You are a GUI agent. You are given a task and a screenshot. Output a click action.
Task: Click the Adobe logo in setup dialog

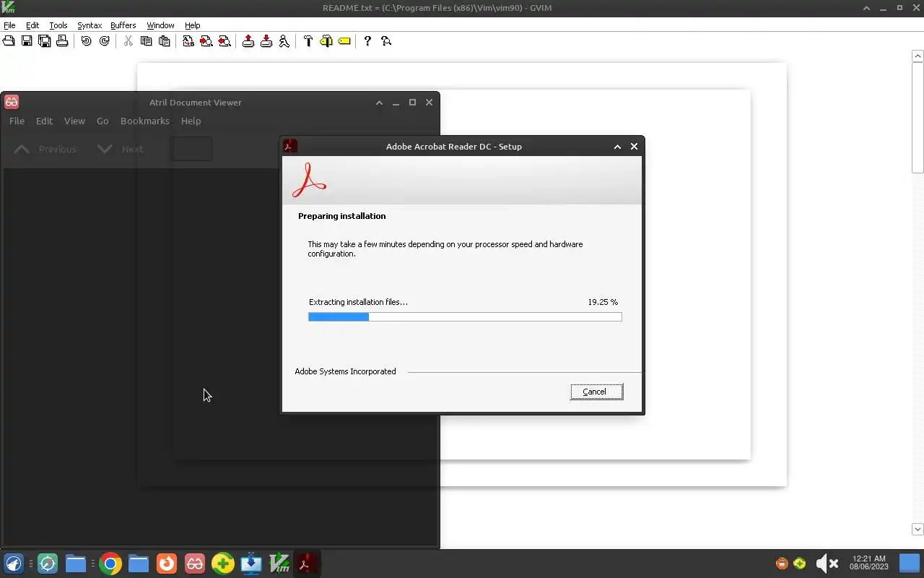click(309, 180)
